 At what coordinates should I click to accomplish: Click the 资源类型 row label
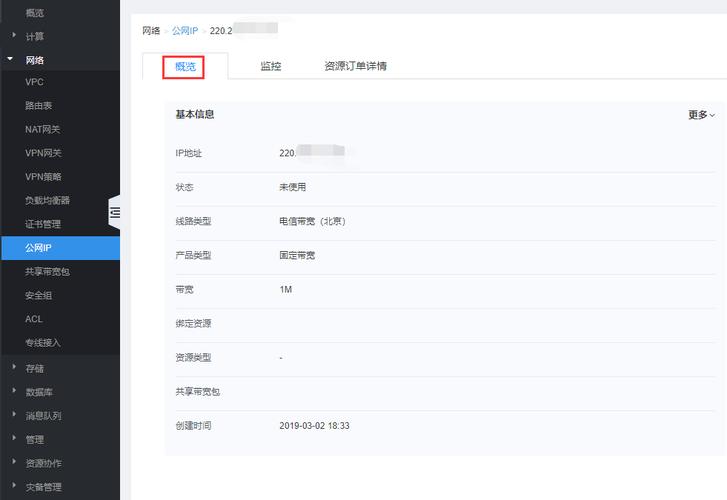(x=193, y=358)
